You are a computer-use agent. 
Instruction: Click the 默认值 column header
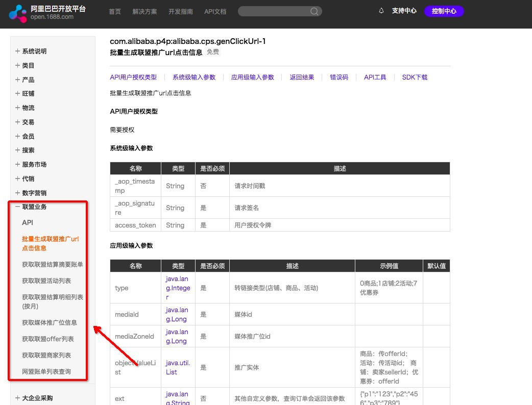click(x=437, y=266)
